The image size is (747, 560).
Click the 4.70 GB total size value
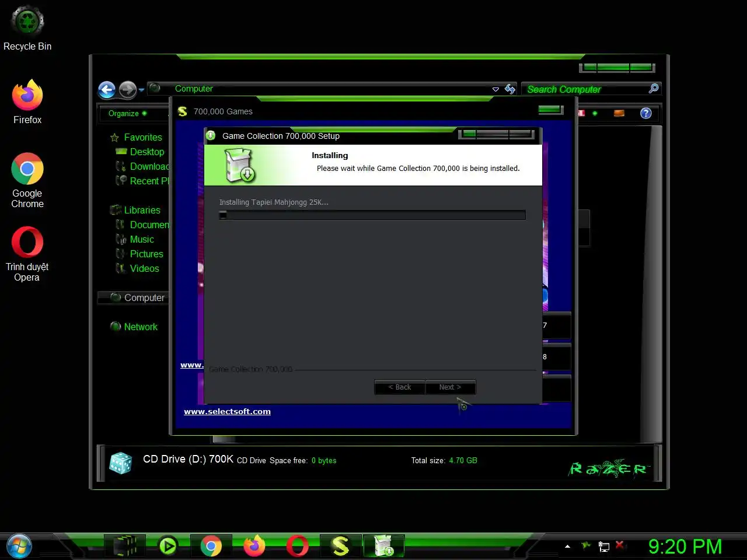click(463, 460)
